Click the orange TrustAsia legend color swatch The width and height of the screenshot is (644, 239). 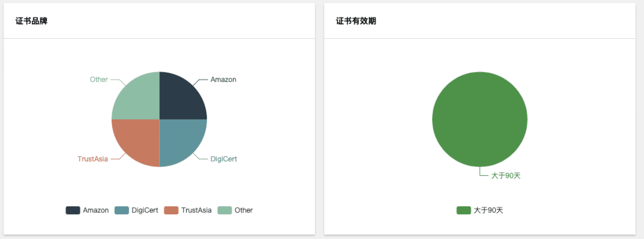click(172, 210)
